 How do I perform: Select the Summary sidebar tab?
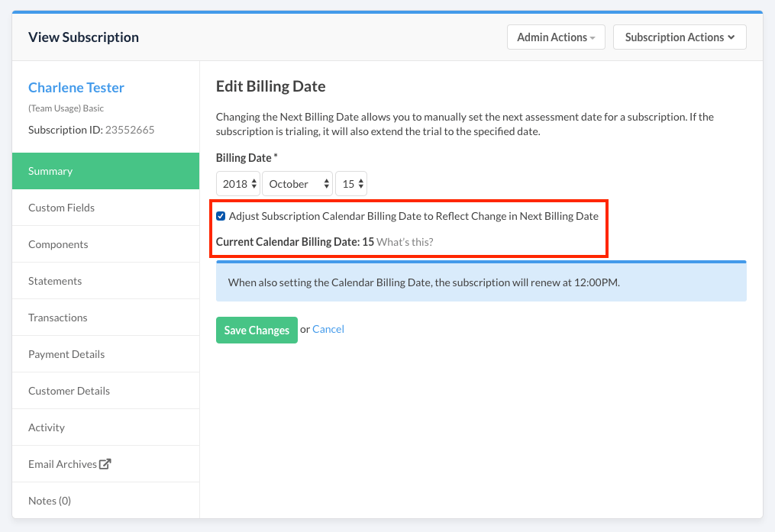coord(105,171)
